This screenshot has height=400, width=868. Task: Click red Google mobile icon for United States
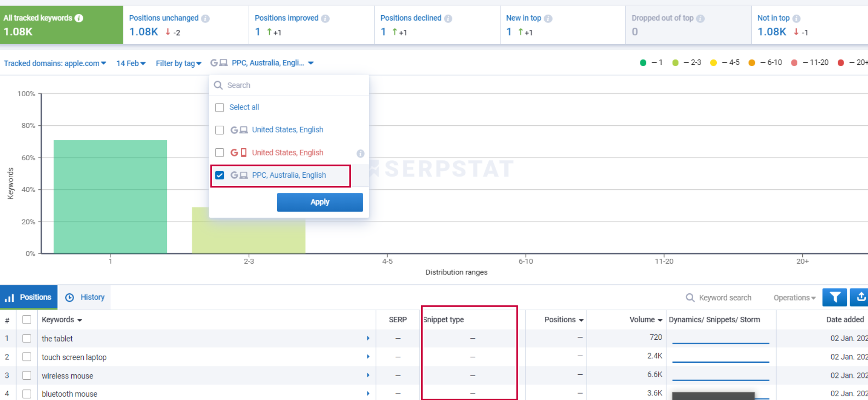[239, 152]
